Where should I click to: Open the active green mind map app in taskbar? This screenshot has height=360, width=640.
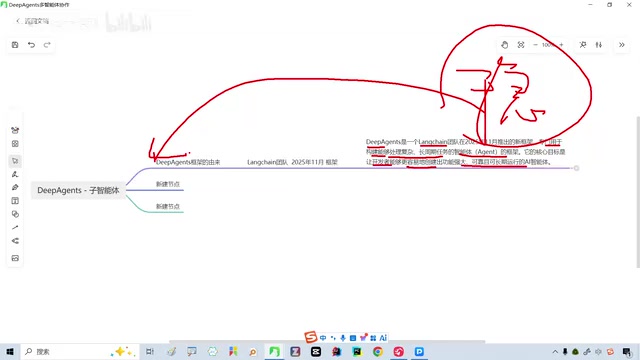pyautogui.click(x=274, y=351)
